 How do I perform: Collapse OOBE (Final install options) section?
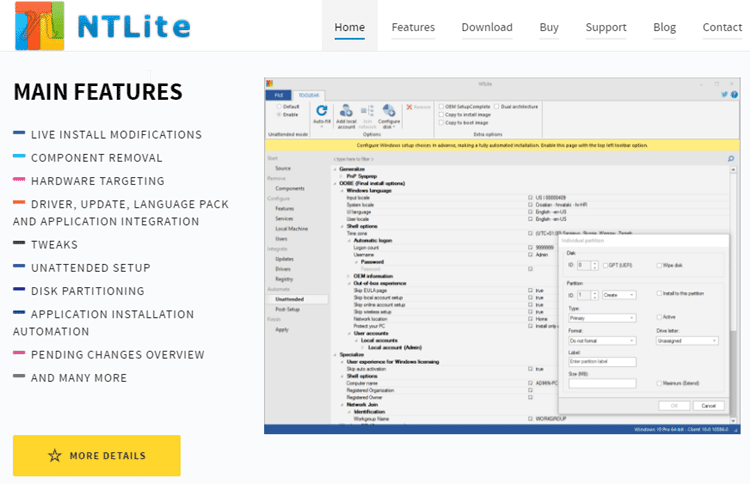click(x=334, y=184)
